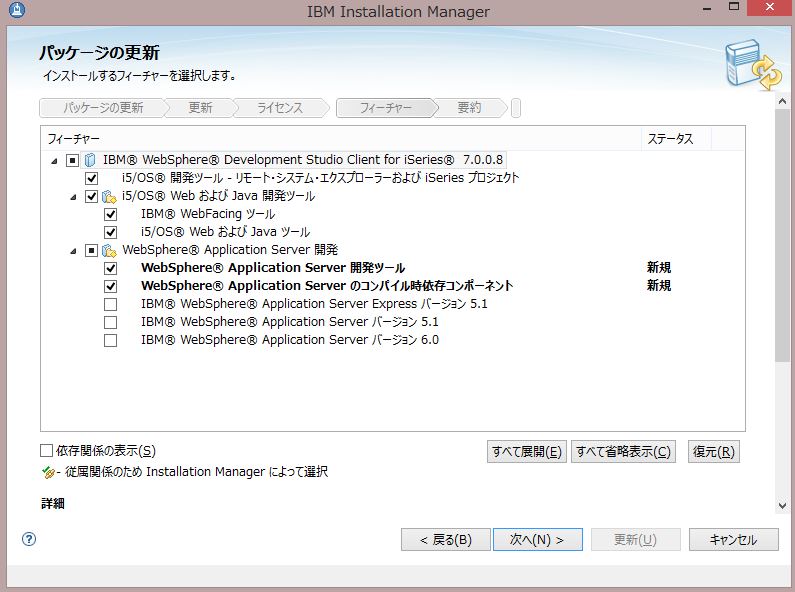Click 新規 status in the 開発ツール row
795x592 pixels.
[x=659, y=268]
